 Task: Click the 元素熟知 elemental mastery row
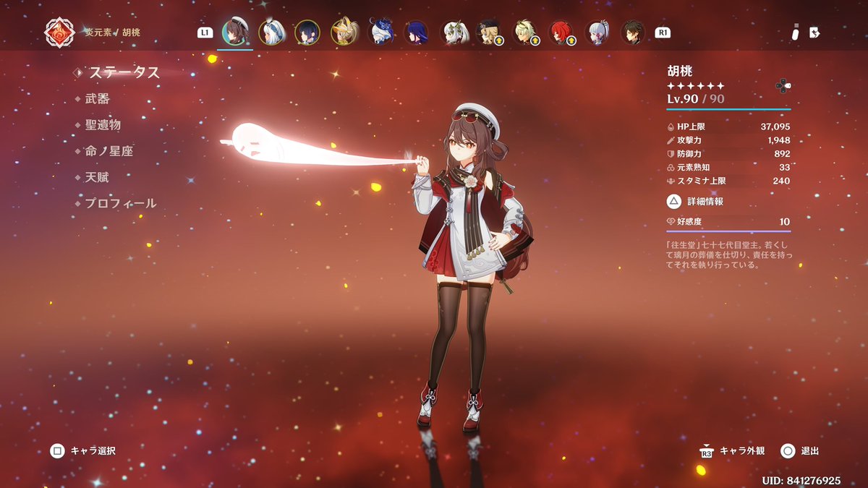728,167
